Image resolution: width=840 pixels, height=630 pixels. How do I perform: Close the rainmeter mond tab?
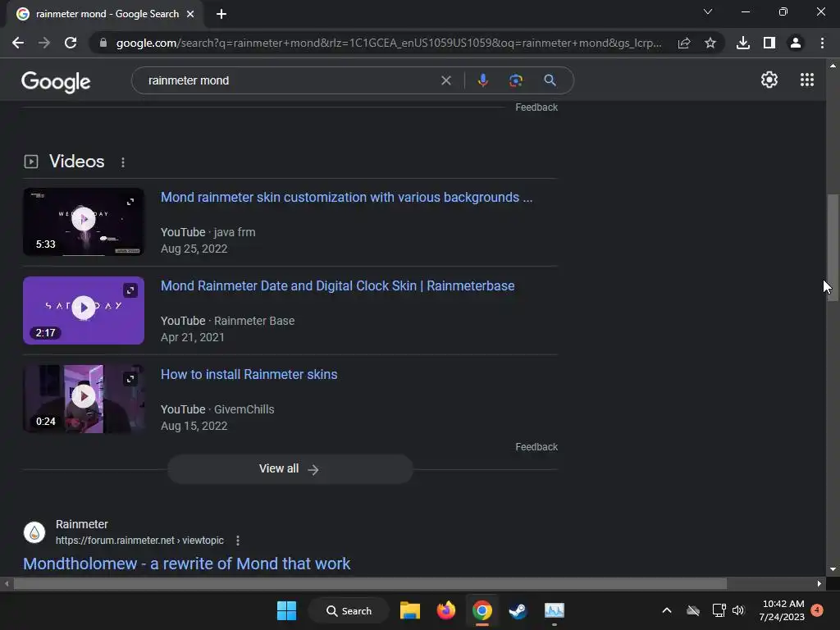(190, 14)
